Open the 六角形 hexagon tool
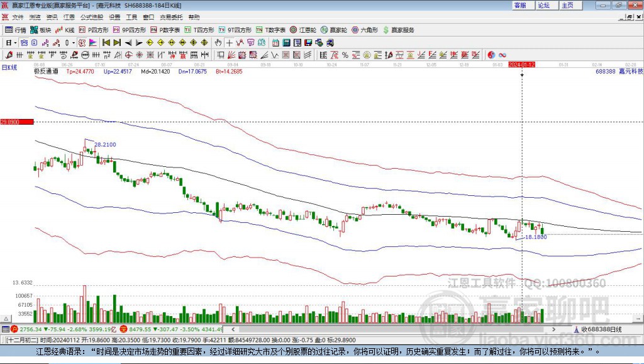644x364 pixels. 365,30
